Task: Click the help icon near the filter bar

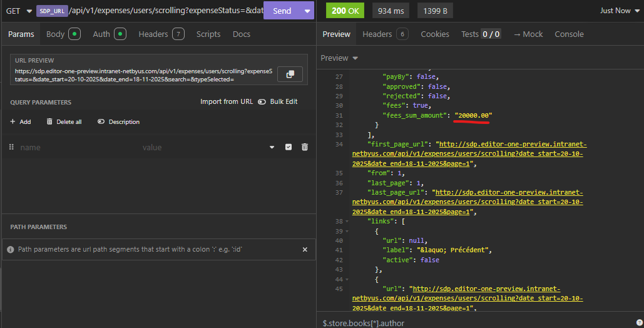Action: click(x=640, y=323)
